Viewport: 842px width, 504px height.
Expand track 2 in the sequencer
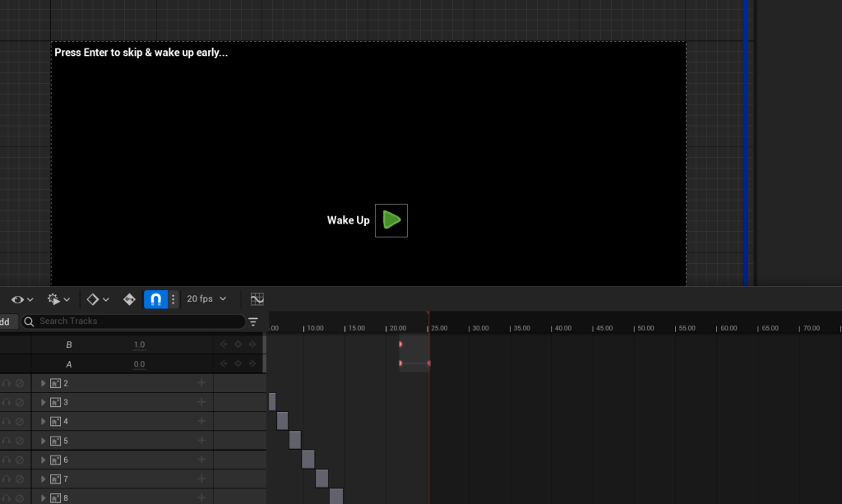click(x=44, y=383)
